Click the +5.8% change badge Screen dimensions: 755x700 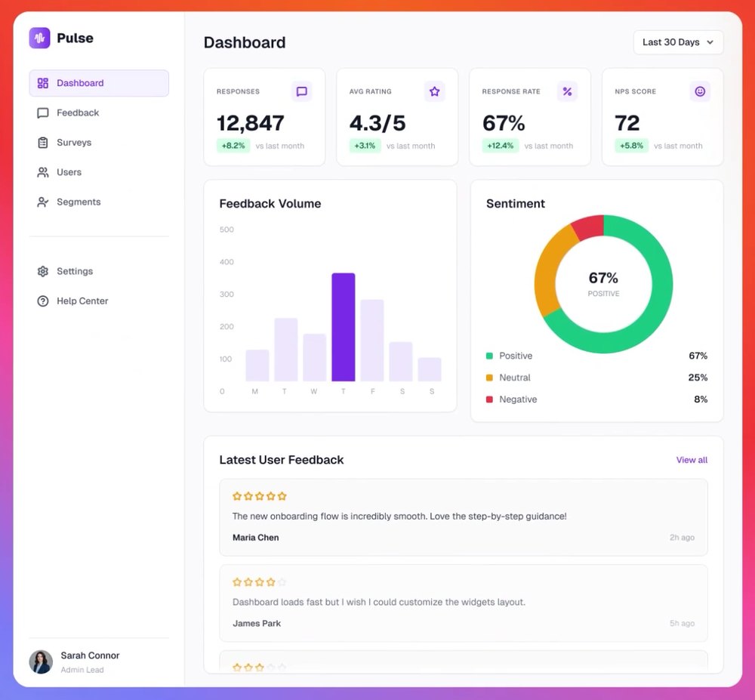[631, 146]
